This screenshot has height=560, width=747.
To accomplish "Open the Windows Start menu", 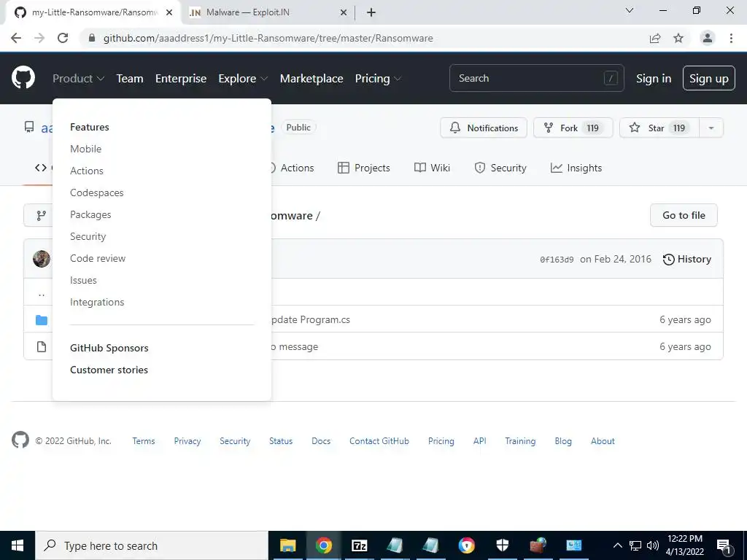I will click(x=18, y=545).
